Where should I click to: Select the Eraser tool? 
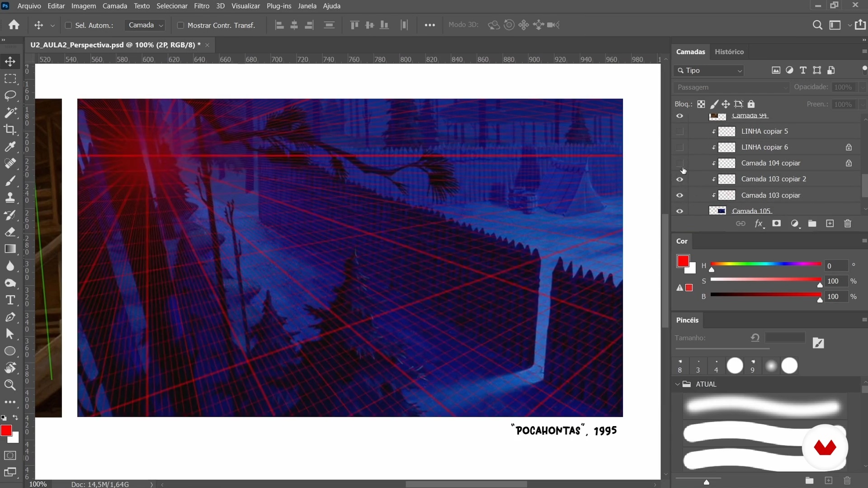tap(10, 232)
